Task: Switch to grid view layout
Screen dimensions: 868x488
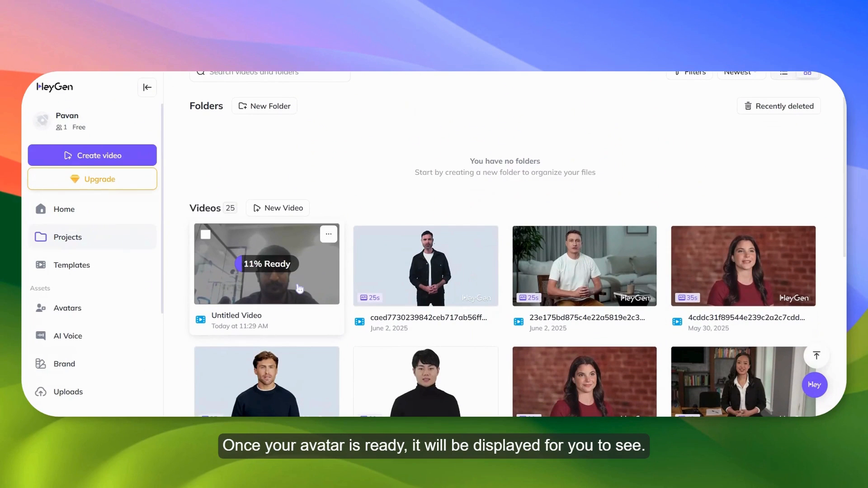Action: (808, 72)
